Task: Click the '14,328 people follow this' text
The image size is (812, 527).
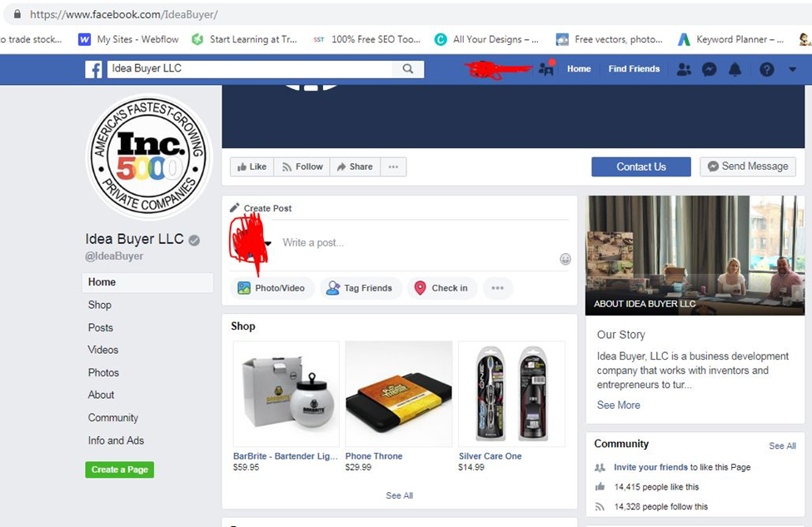Action: pos(660,506)
